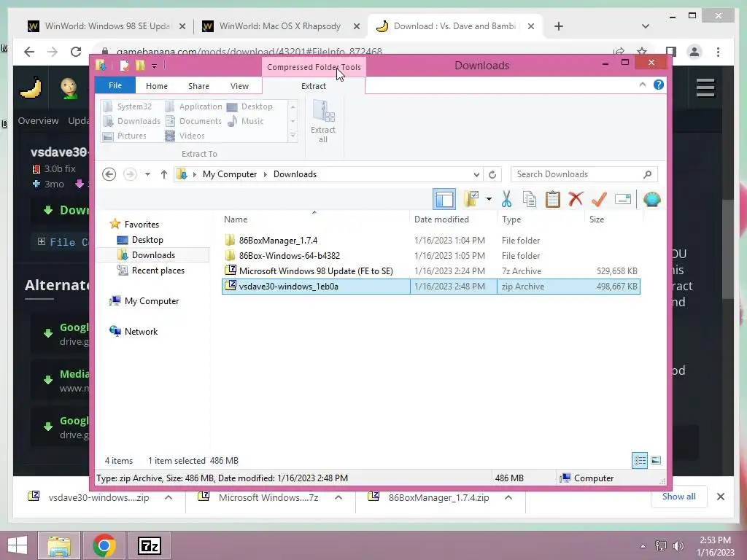Click the Copy icon in Explorer toolbar
This screenshot has width=747, height=560.
click(x=530, y=199)
